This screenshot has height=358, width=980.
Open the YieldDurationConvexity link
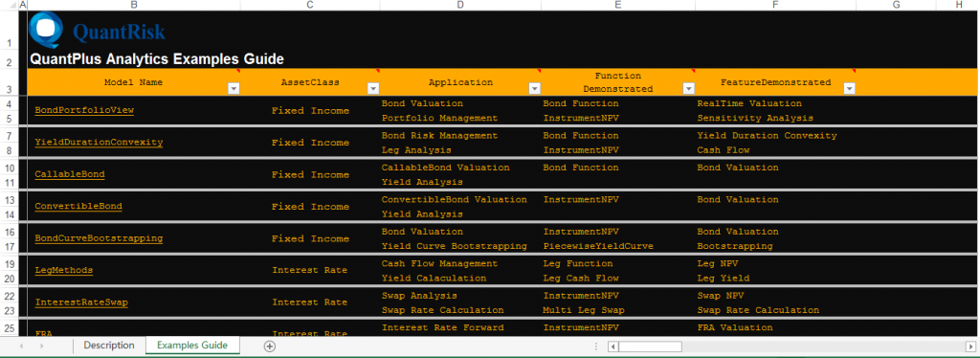pyautogui.click(x=99, y=143)
